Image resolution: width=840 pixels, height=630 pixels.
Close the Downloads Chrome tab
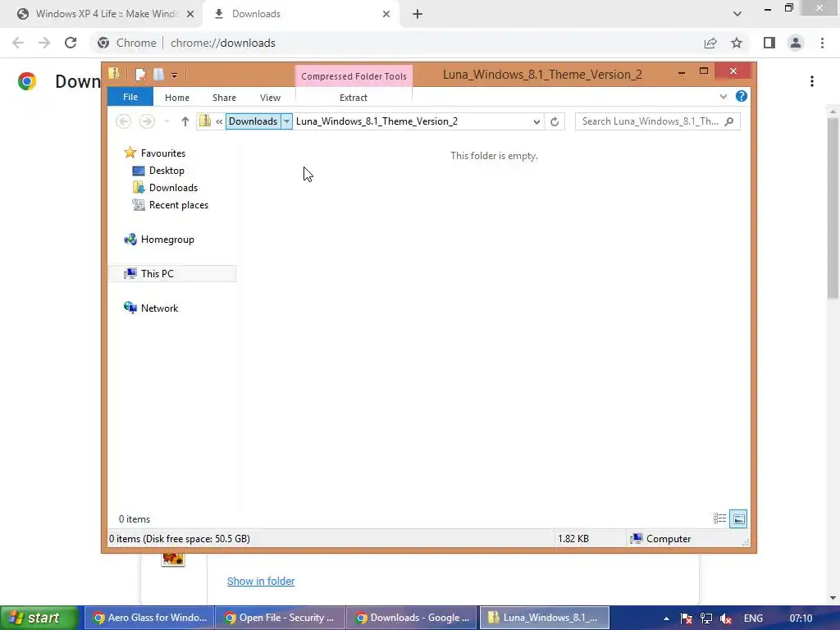click(386, 14)
